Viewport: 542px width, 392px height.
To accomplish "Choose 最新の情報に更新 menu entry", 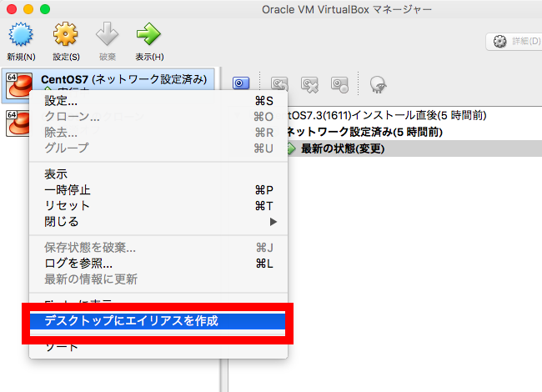I will pyautogui.click(x=158, y=279).
